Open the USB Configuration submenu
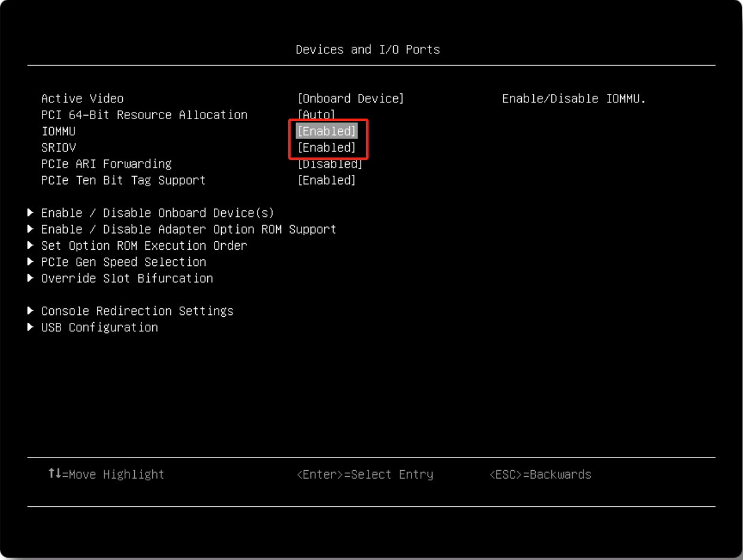The width and height of the screenshot is (743, 560). 99,327
